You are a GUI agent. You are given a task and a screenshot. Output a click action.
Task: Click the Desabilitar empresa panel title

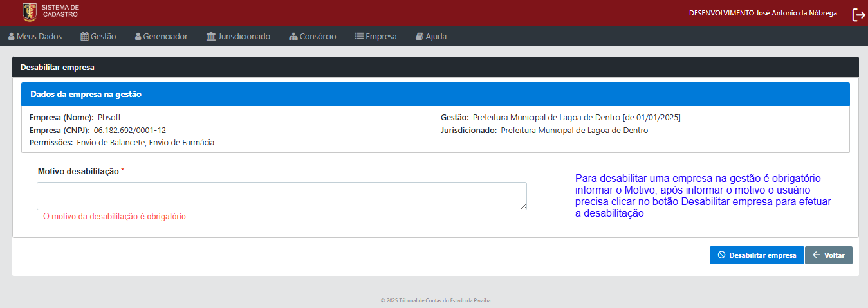[57, 67]
